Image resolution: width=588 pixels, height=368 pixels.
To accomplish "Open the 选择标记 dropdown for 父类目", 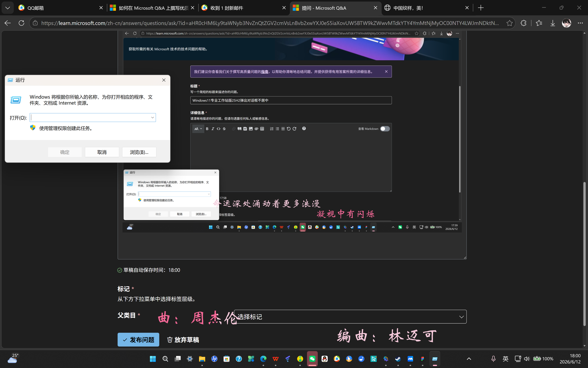I will point(350,317).
